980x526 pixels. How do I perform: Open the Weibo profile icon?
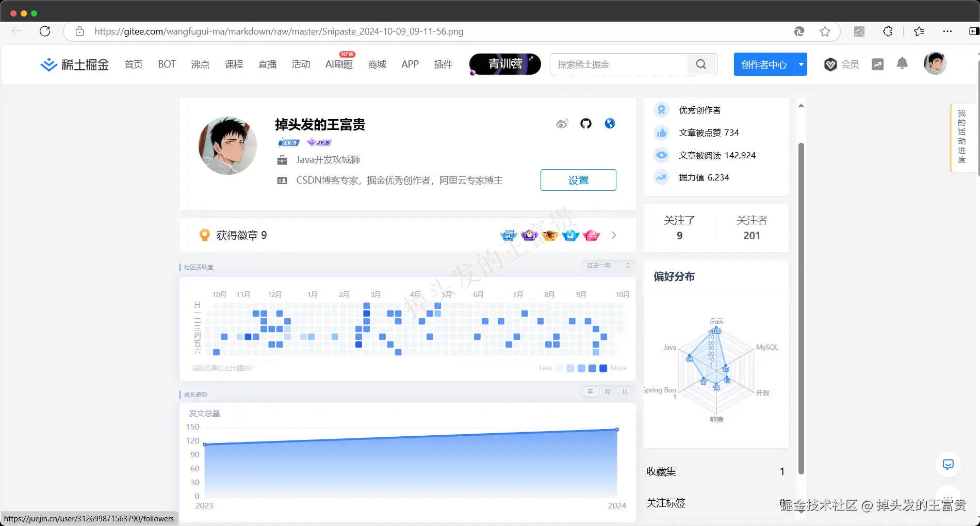point(562,124)
